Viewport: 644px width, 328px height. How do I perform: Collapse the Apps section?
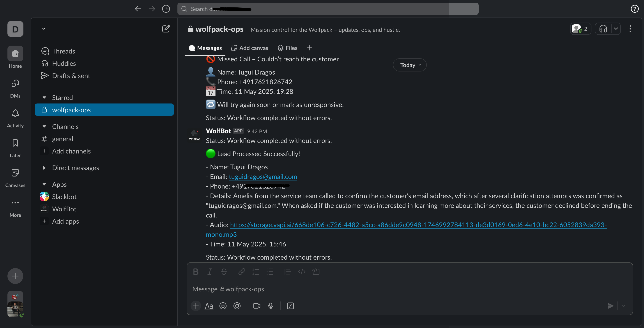click(44, 184)
